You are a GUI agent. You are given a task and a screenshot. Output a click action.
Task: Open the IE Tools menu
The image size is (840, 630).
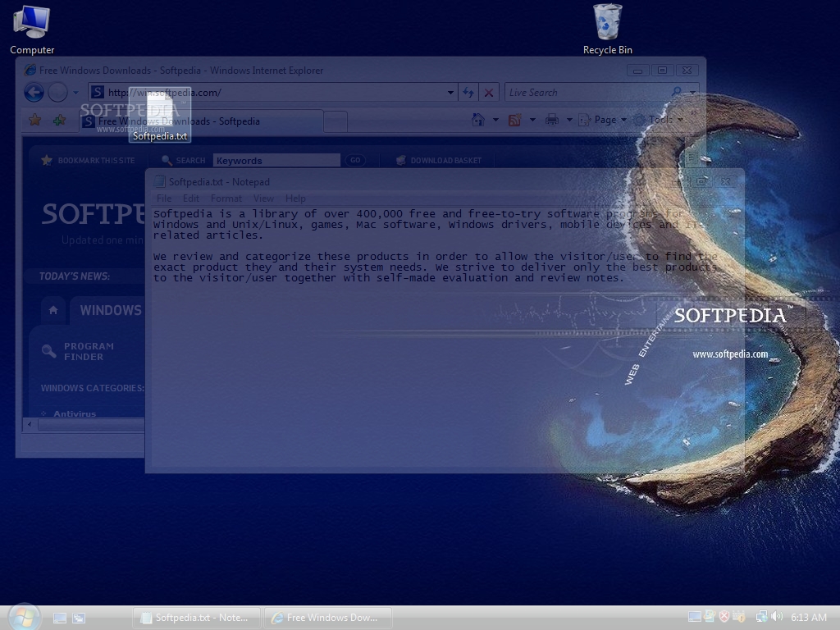tap(659, 120)
